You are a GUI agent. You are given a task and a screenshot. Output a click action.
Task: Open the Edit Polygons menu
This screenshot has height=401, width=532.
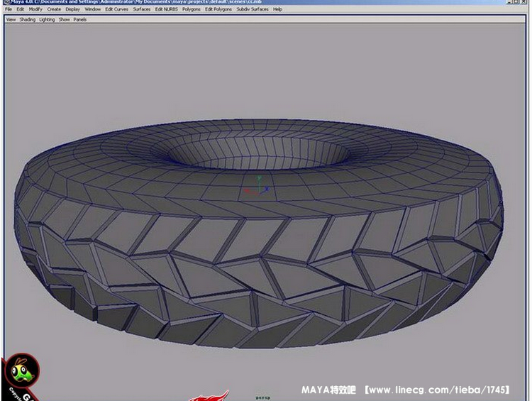(218, 9)
